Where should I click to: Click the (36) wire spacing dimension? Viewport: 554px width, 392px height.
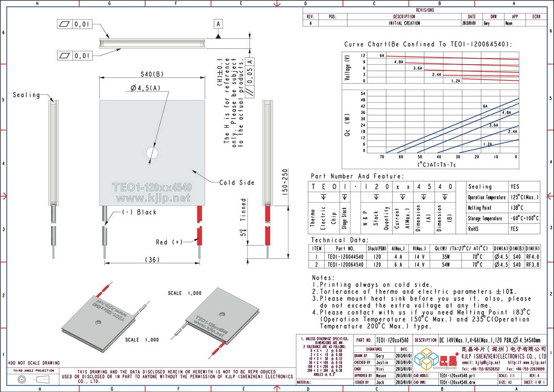152,260
